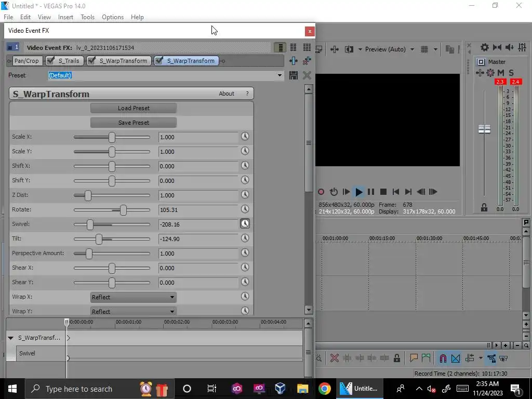This screenshot has height=399, width=532.
Task: Click the ? help button
Action: pos(247,94)
